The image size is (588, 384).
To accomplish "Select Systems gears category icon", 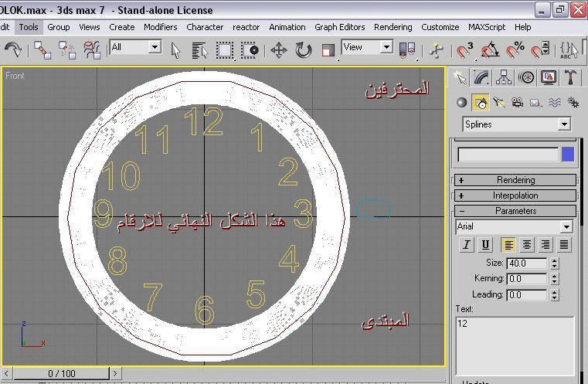I will pos(573,103).
